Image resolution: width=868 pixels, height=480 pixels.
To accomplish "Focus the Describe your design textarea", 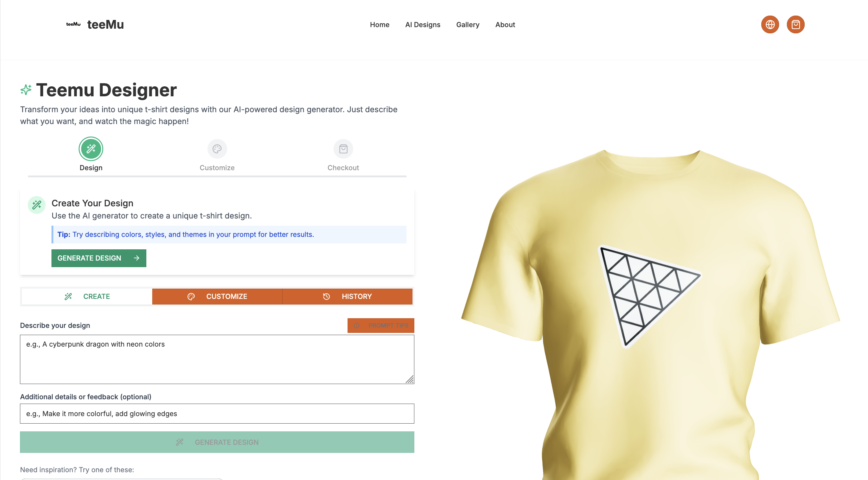I will [217, 359].
